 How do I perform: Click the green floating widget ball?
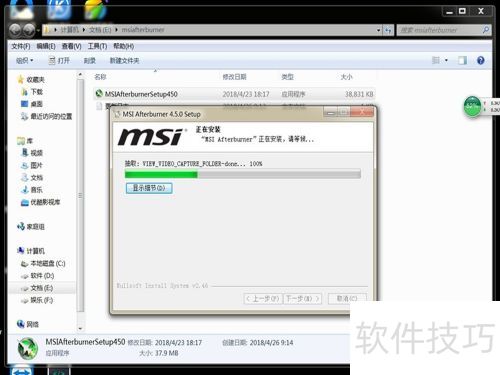pos(472,106)
